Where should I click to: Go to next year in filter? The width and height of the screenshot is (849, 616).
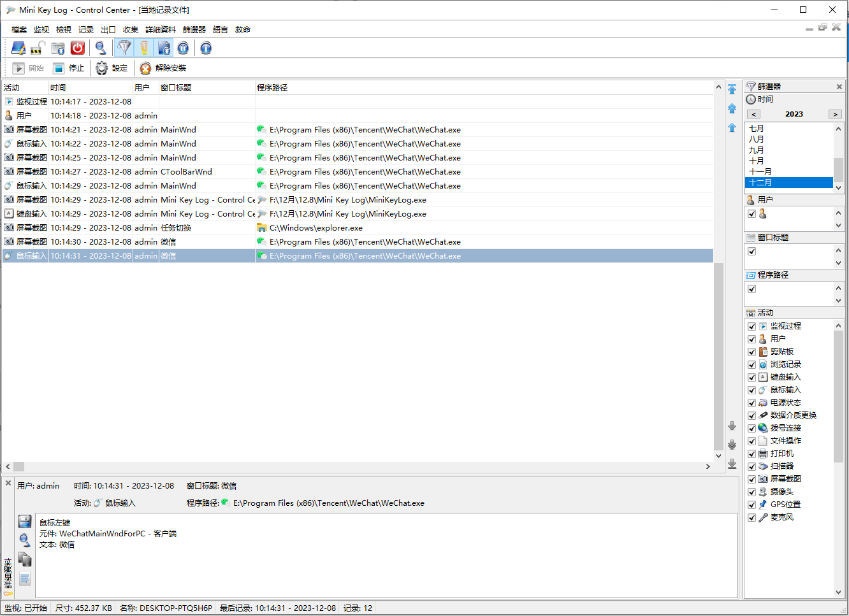point(835,114)
